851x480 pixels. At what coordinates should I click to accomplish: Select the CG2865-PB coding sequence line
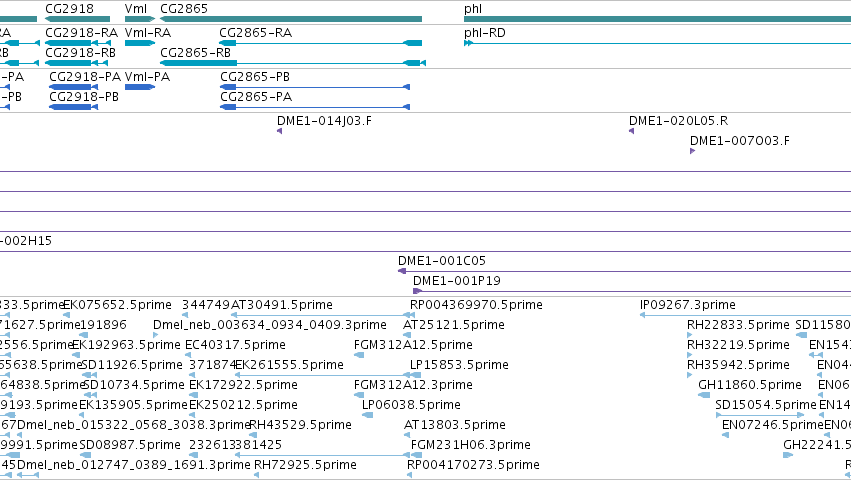[x=315, y=87]
